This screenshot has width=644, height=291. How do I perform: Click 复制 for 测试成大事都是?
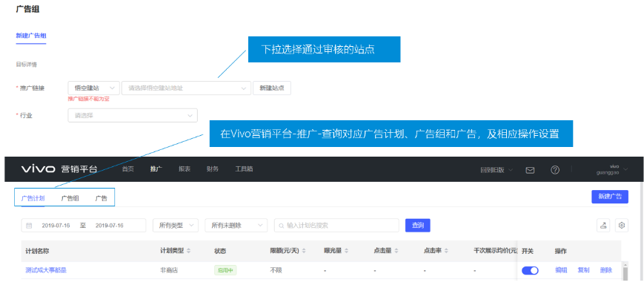[x=583, y=270]
